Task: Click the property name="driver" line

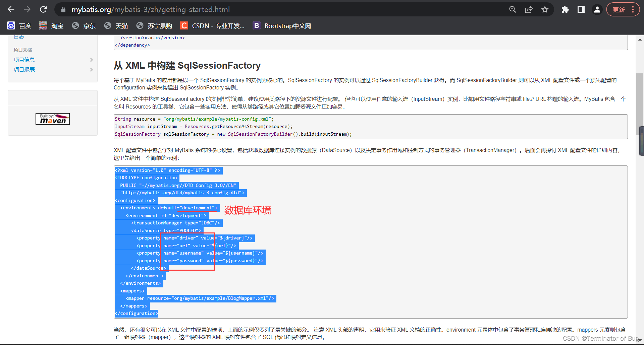Action: point(194,238)
